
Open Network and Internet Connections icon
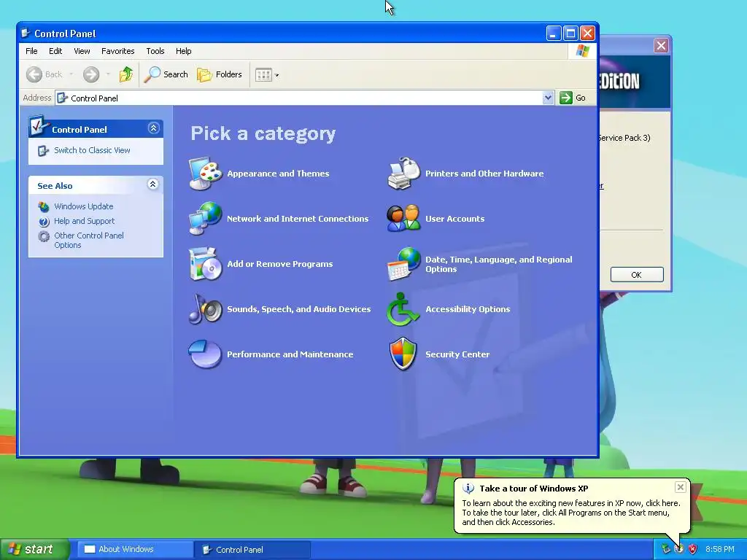(205, 219)
